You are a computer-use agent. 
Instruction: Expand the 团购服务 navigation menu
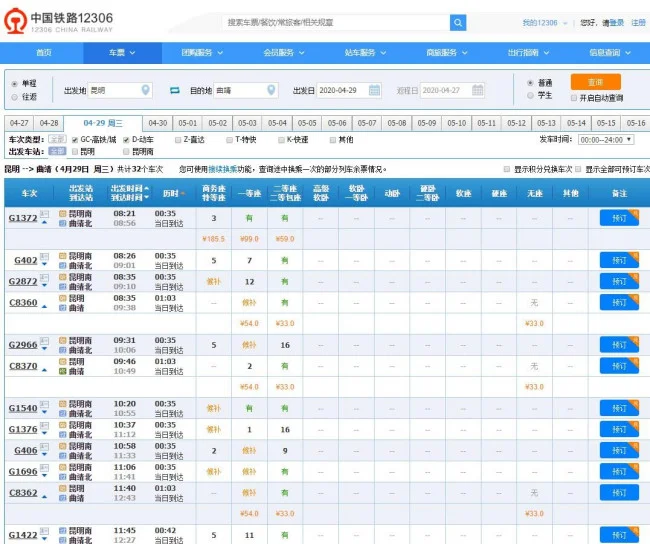click(x=202, y=53)
